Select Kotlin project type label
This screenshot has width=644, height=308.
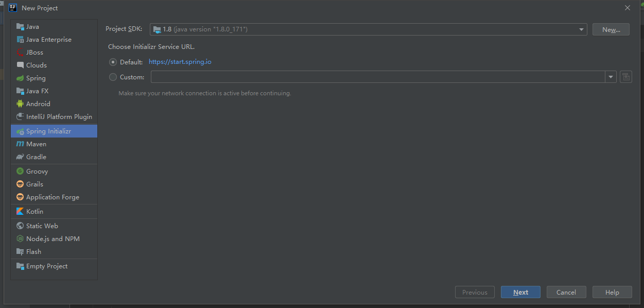[x=35, y=212]
